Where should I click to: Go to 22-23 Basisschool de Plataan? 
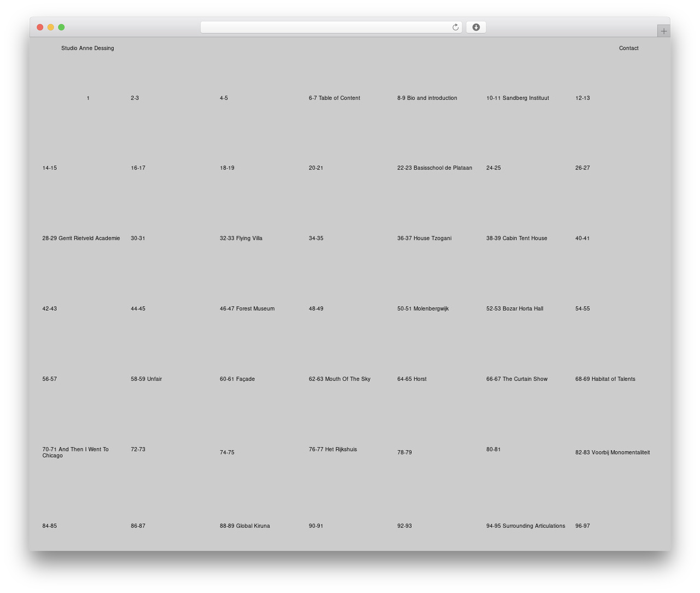pos(435,168)
